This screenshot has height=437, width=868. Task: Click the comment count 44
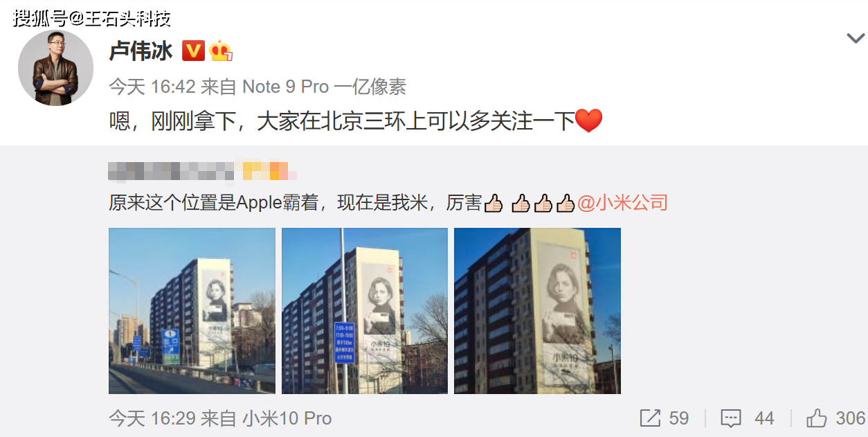(x=764, y=418)
